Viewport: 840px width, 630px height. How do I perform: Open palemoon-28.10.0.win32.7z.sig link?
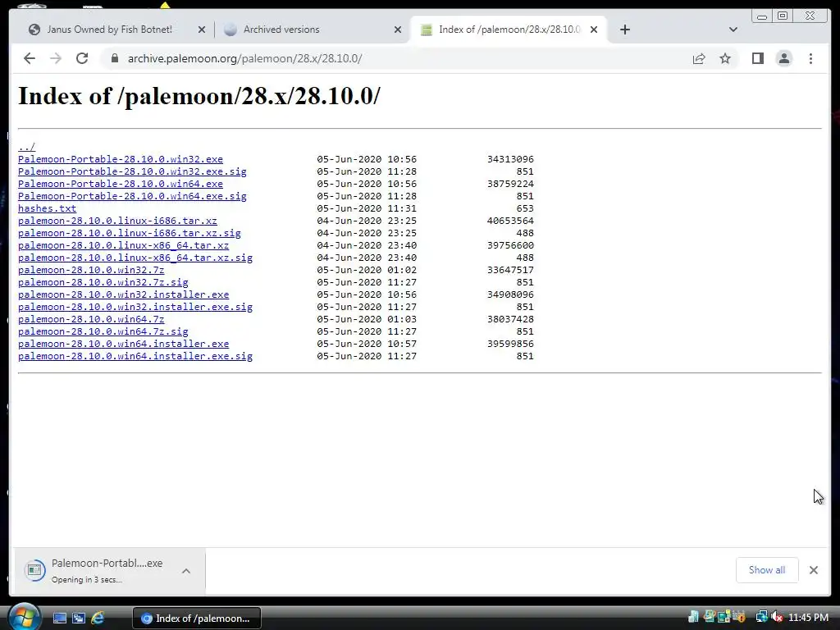point(103,282)
